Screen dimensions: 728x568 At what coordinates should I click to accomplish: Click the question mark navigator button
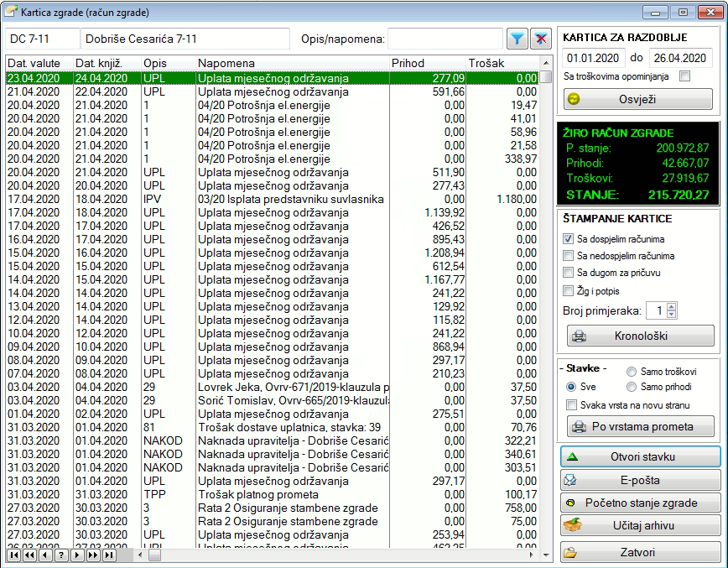[61, 555]
